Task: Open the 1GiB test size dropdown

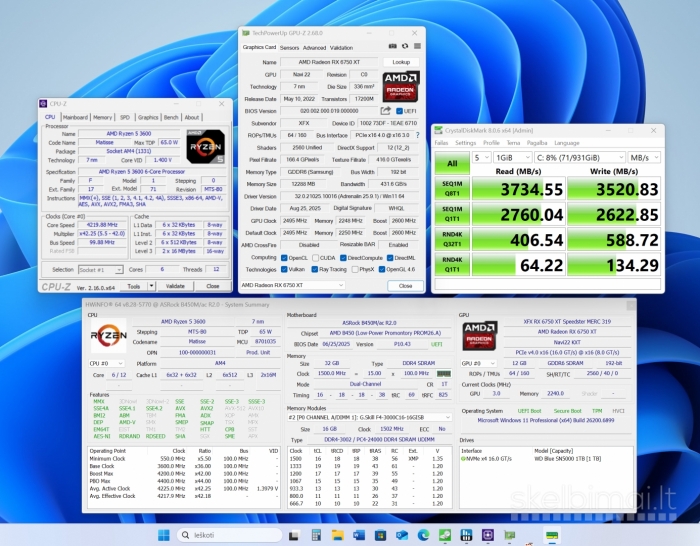Action: [513, 158]
